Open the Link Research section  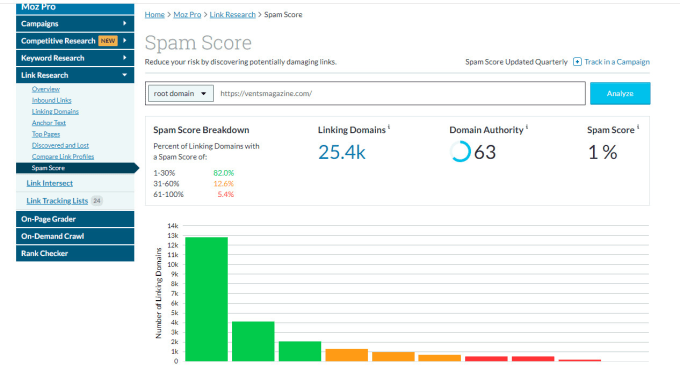(75, 75)
